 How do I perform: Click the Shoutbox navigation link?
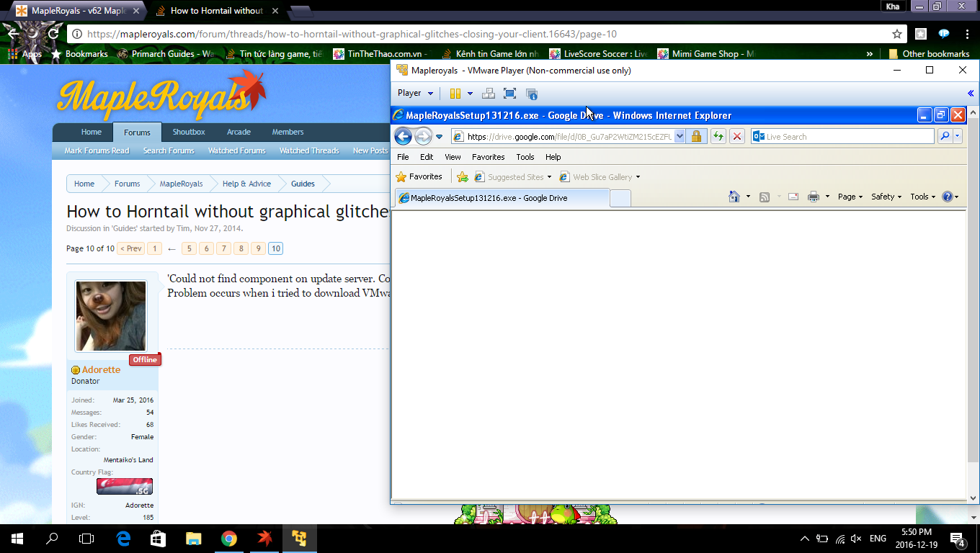tap(189, 132)
